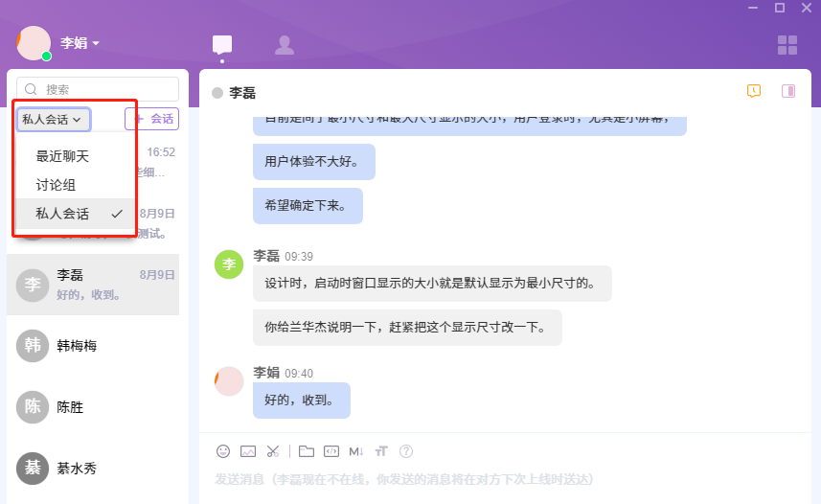Expand the 李娟 user name dropdown
Screen dimensions: 821x504
click(80, 43)
